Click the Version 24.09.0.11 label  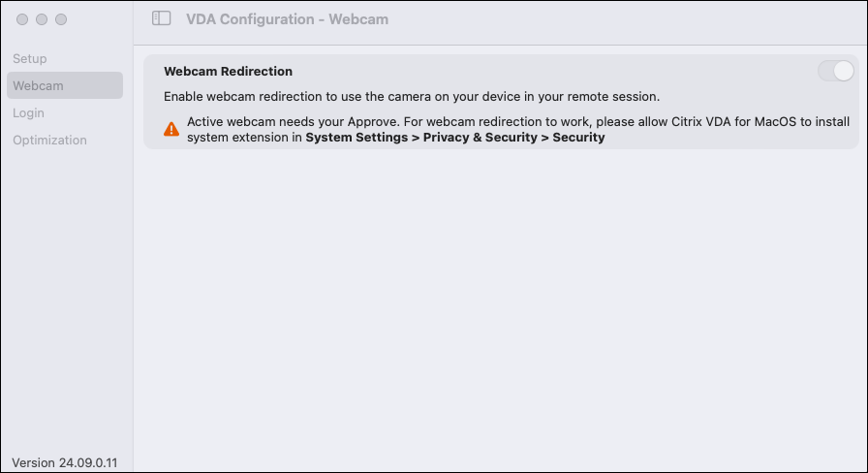click(x=64, y=462)
